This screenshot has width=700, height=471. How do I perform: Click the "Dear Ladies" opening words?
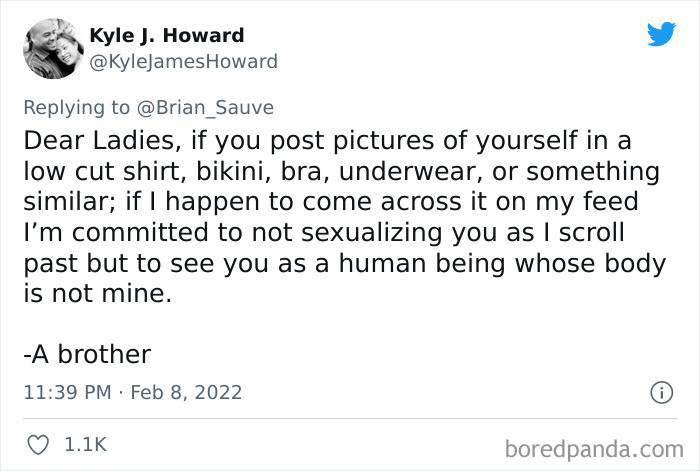(x=79, y=138)
